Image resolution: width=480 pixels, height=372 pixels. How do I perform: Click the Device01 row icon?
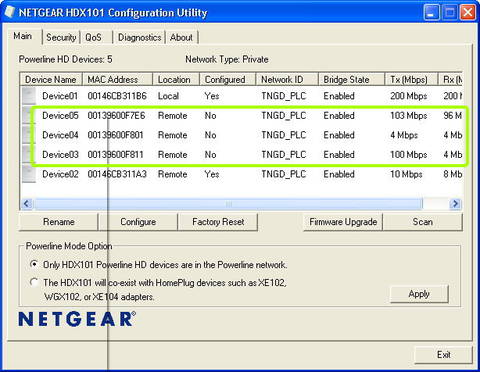coord(29,96)
